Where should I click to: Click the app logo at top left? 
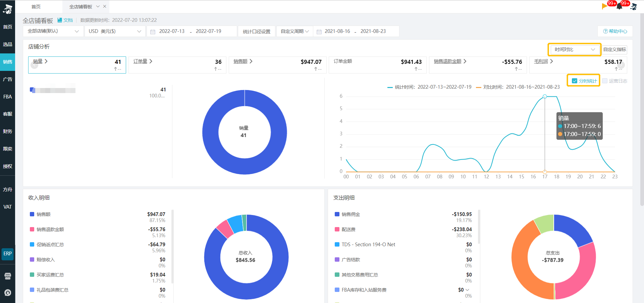(x=7, y=8)
